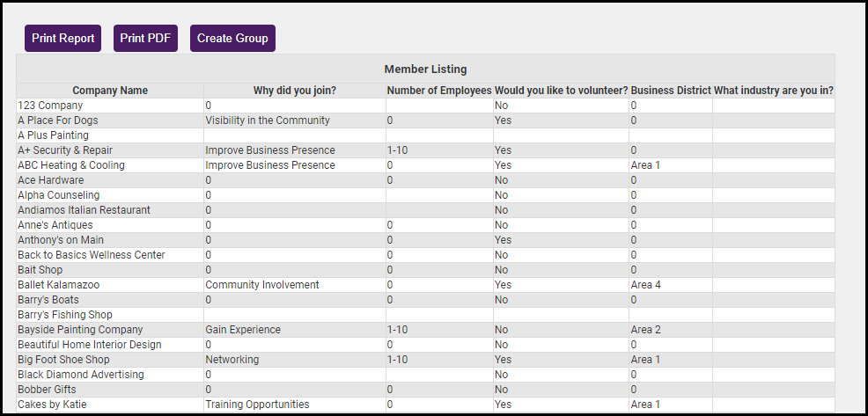
Task: Click the Why did you join? header
Action: tap(294, 91)
